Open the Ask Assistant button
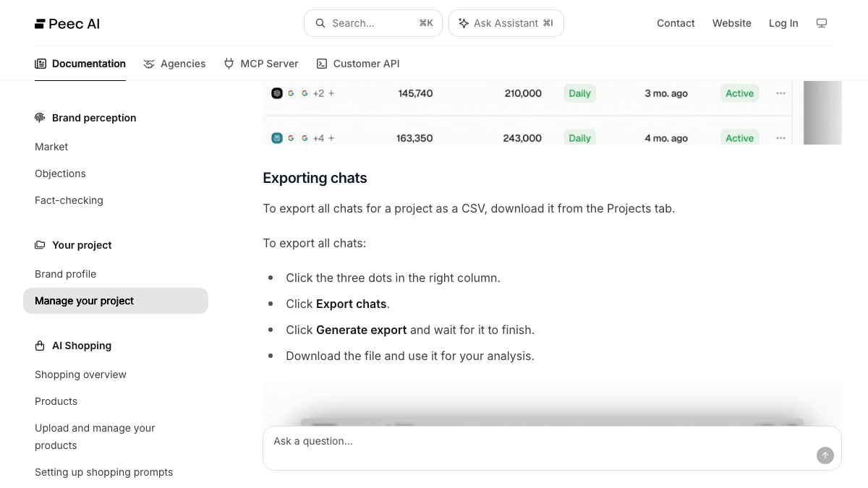This screenshot has height=488, width=868. click(506, 23)
